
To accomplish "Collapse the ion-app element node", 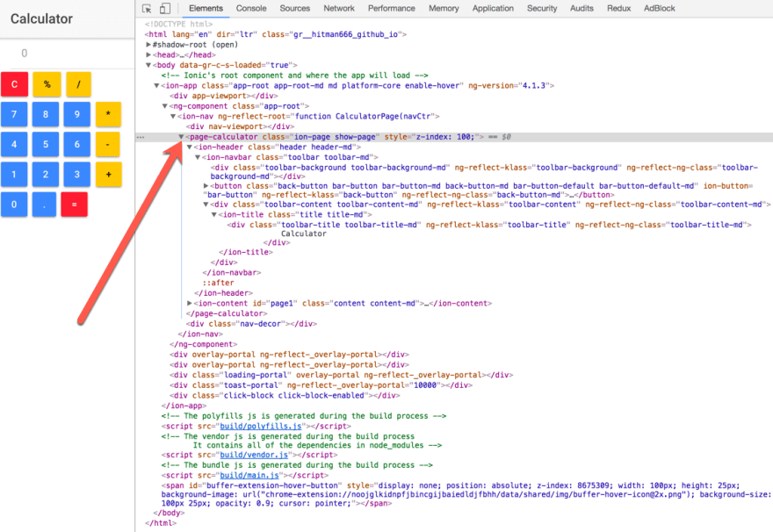I will tap(156, 86).
